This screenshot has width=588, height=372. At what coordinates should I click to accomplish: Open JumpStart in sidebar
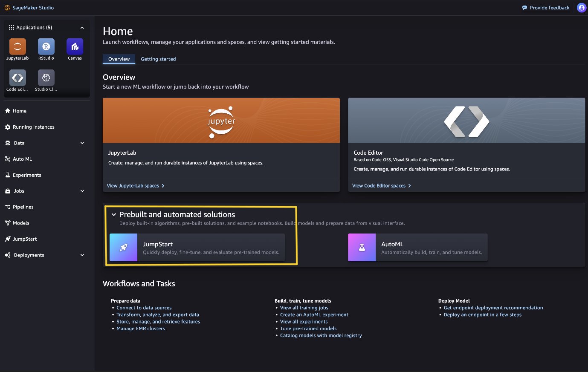25,239
